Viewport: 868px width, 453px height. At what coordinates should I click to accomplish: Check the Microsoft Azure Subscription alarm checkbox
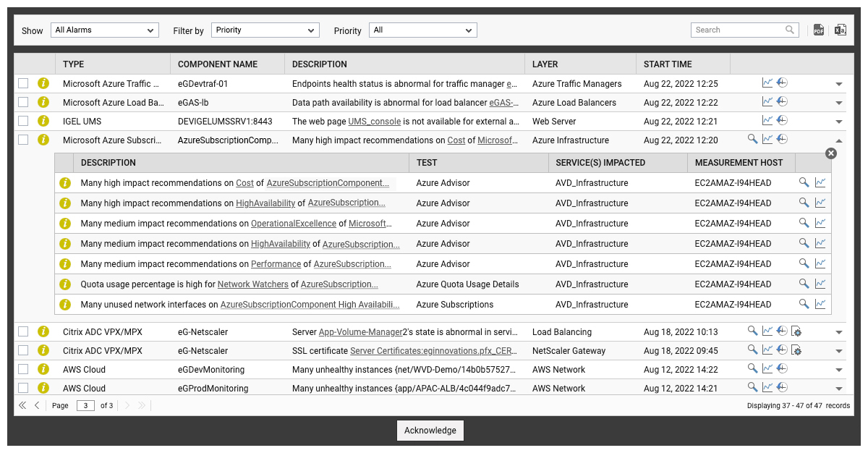pos(23,140)
